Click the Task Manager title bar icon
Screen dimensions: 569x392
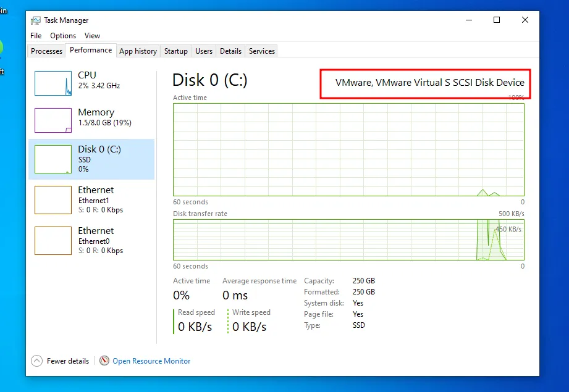(x=36, y=20)
